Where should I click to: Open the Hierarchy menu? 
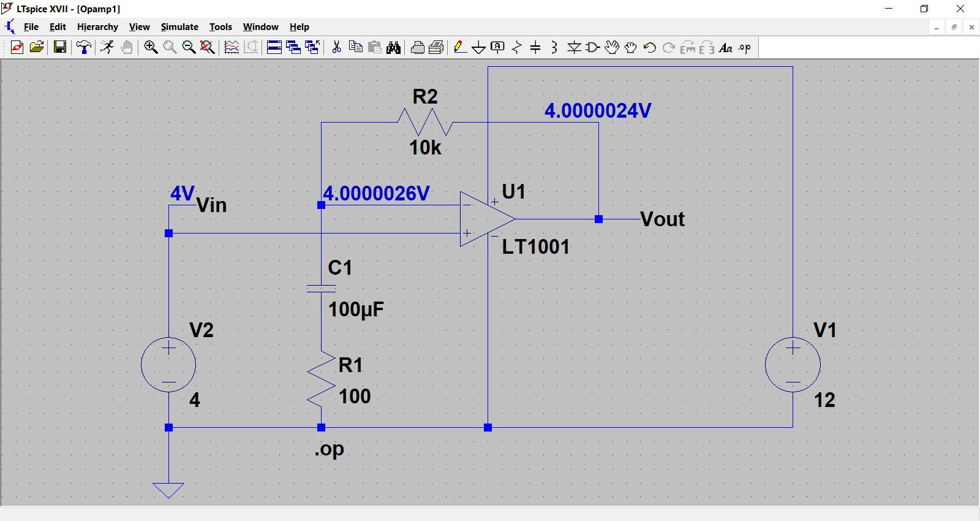point(97,27)
